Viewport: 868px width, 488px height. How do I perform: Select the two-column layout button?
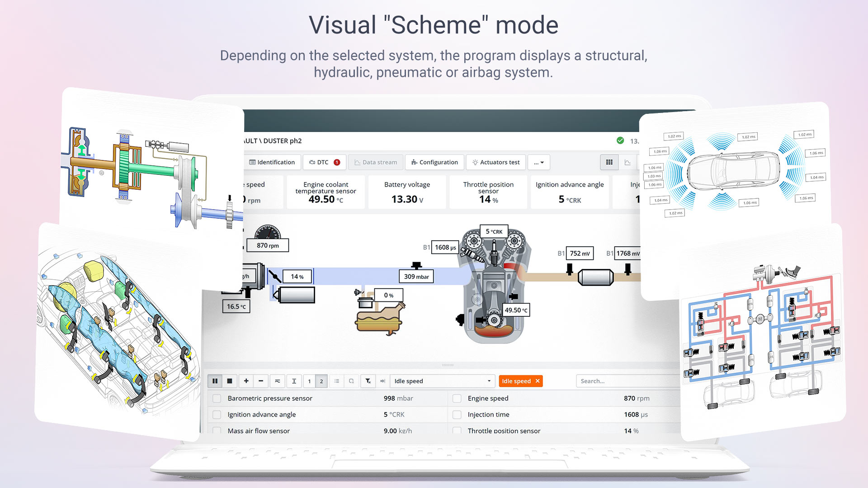click(x=321, y=381)
